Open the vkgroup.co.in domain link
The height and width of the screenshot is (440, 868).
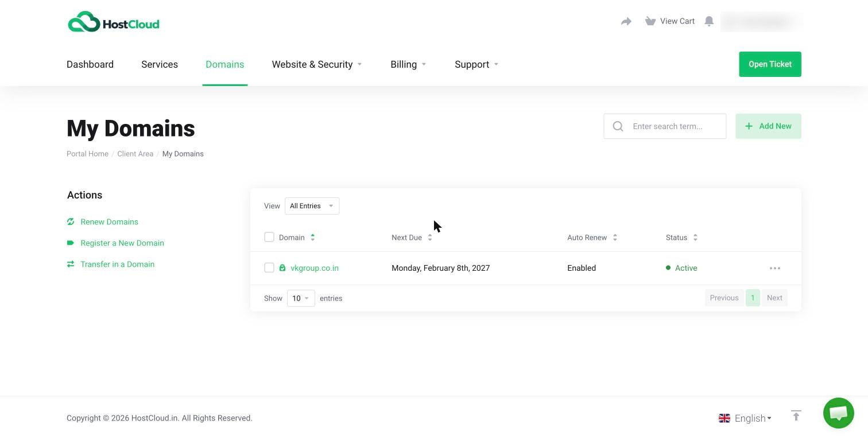(315, 268)
